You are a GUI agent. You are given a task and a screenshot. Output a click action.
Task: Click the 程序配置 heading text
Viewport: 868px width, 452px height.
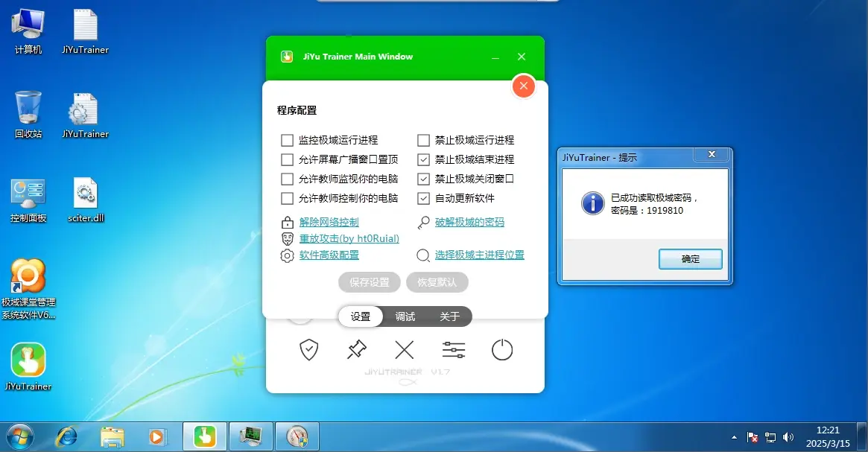(297, 110)
